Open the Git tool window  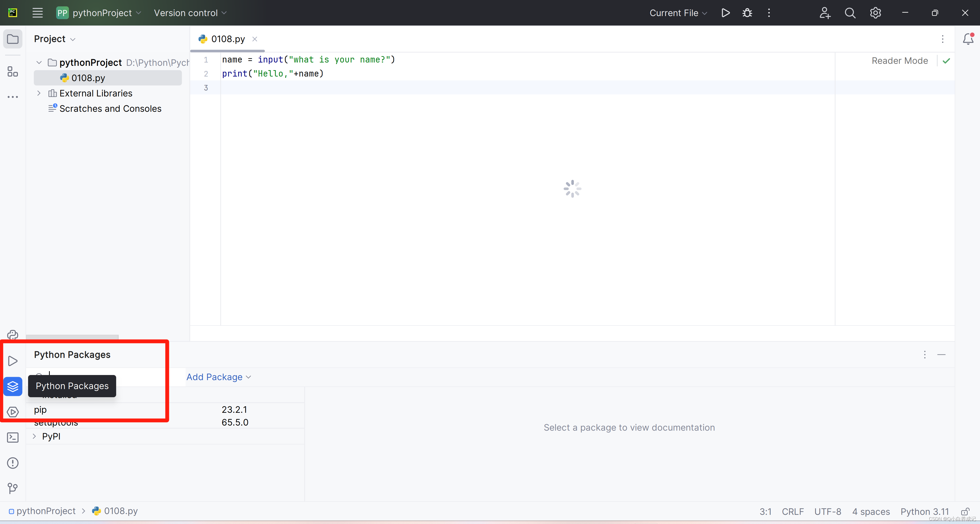pos(13,488)
